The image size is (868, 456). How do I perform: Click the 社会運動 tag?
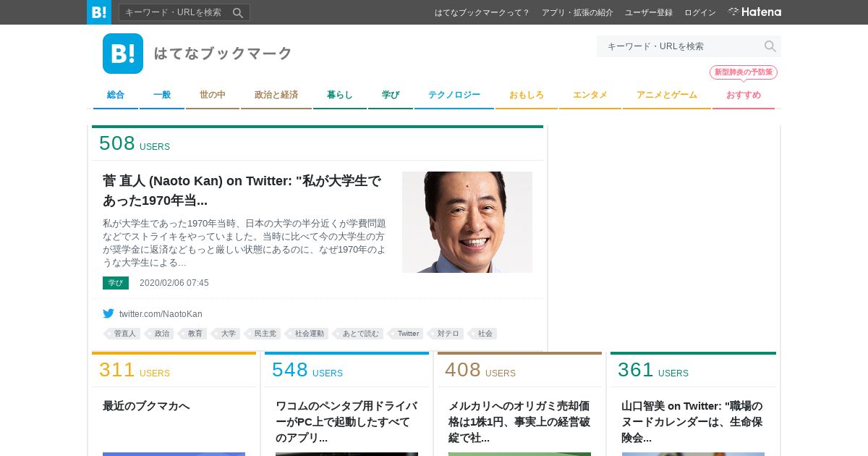point(307,334)
